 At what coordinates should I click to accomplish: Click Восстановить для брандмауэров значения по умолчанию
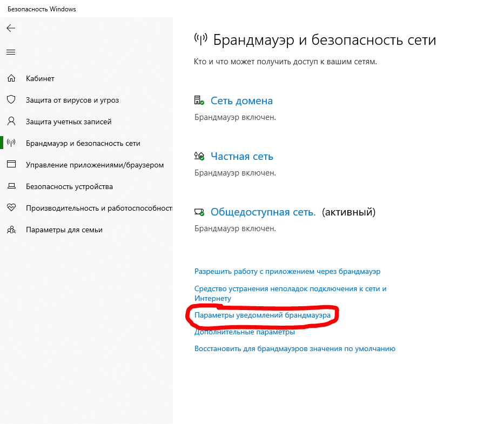[x=295, y=348]
